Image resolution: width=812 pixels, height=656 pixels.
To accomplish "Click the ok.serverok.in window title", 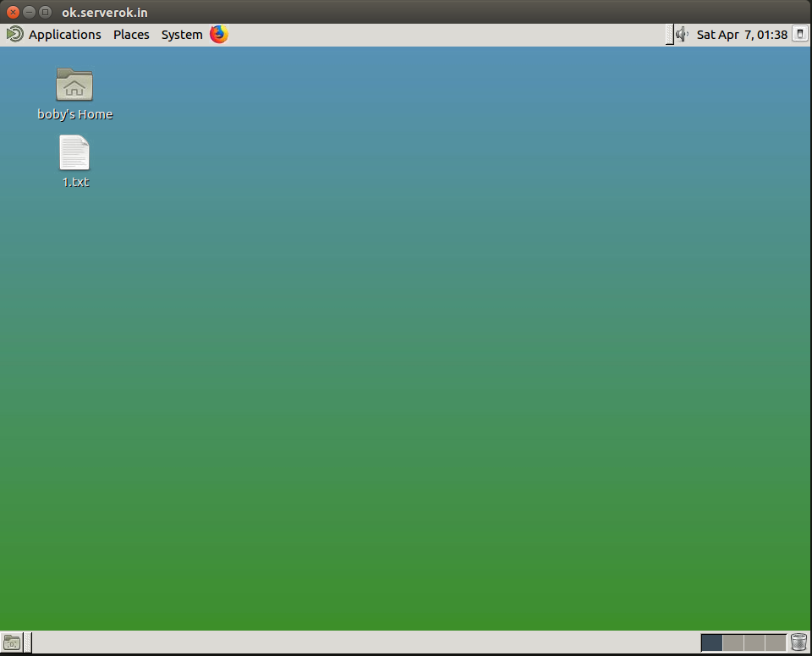I will [104, 12].
